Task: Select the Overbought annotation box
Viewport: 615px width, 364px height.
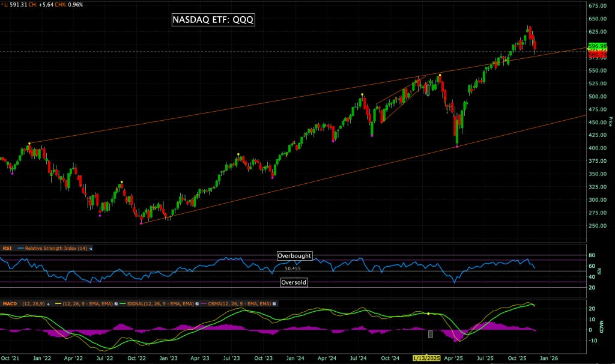Action: 294,256
